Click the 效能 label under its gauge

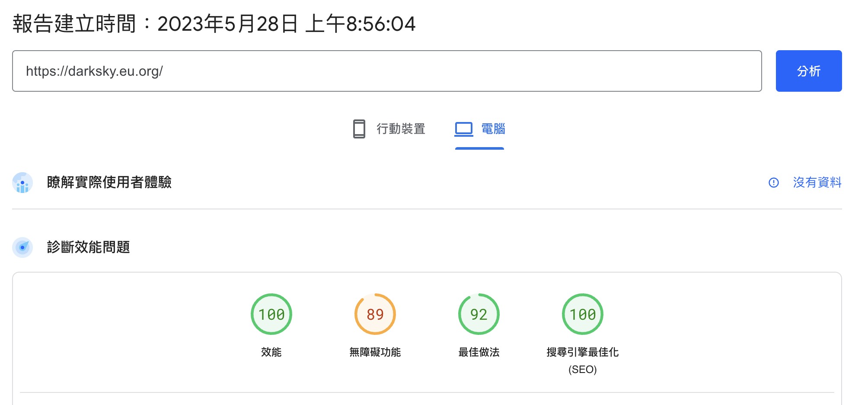(271, 352)
